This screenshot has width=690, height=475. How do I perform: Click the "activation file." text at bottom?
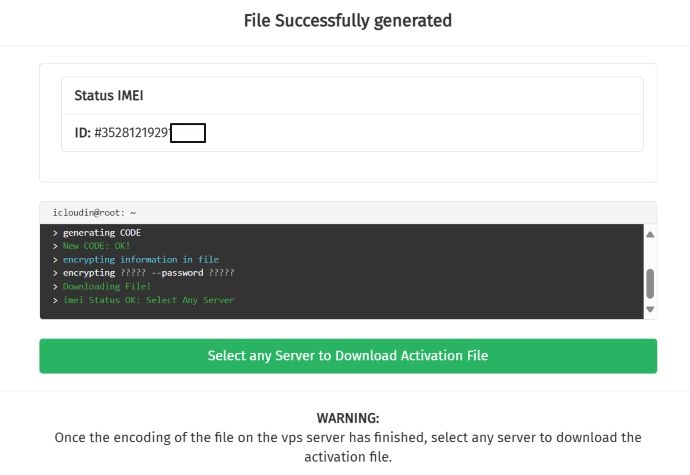tap(348, 457)
